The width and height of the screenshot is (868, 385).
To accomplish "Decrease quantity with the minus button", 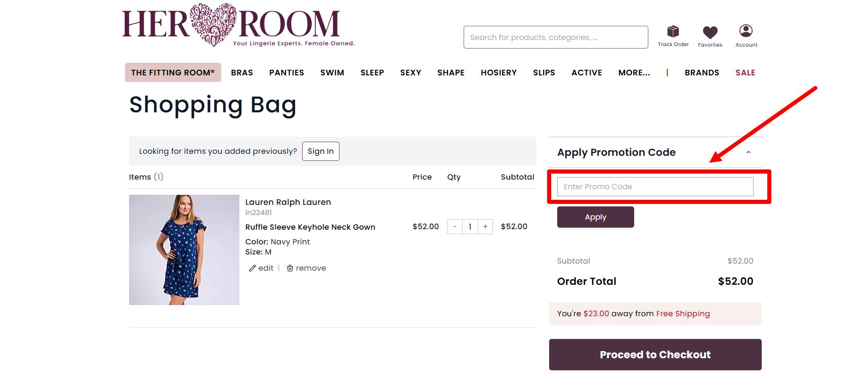I will click(x=454, y=226).
